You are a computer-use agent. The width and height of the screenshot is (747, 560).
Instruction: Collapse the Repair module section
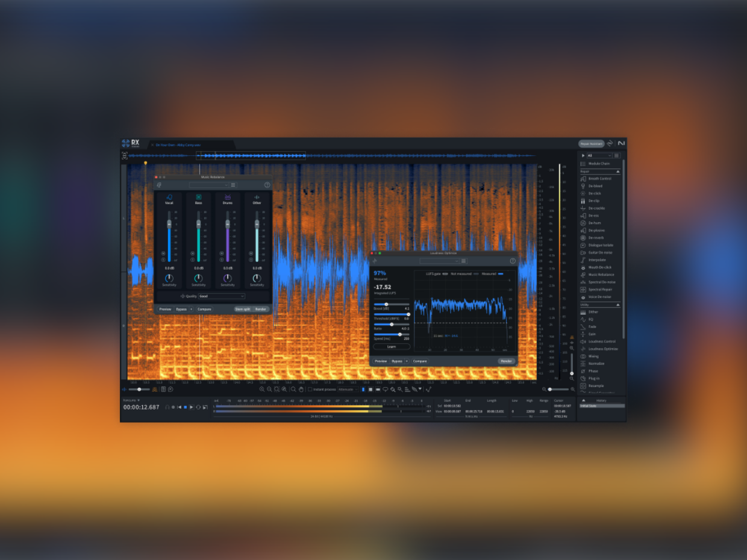coord(617,172)
